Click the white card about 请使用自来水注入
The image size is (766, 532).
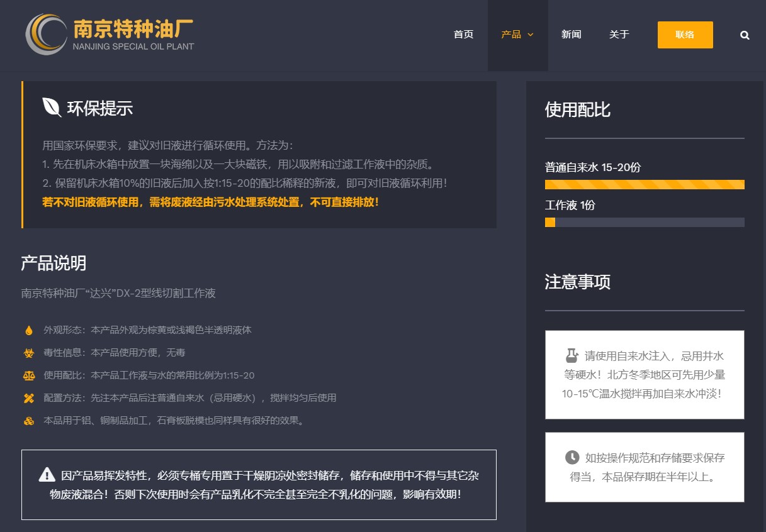pyautogui.click(x=645, y=375)
